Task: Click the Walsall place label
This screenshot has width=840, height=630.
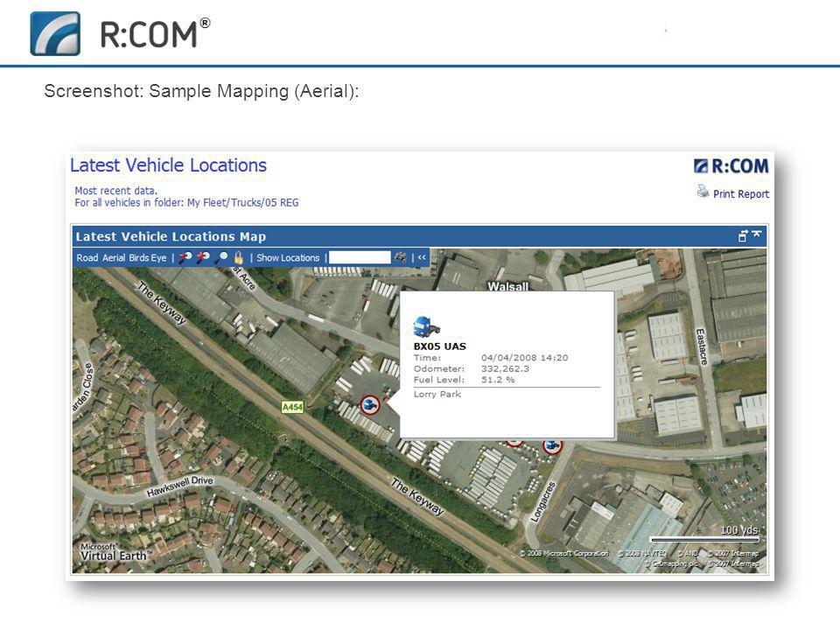Action: pyautogui.click(x=507, y=286)
